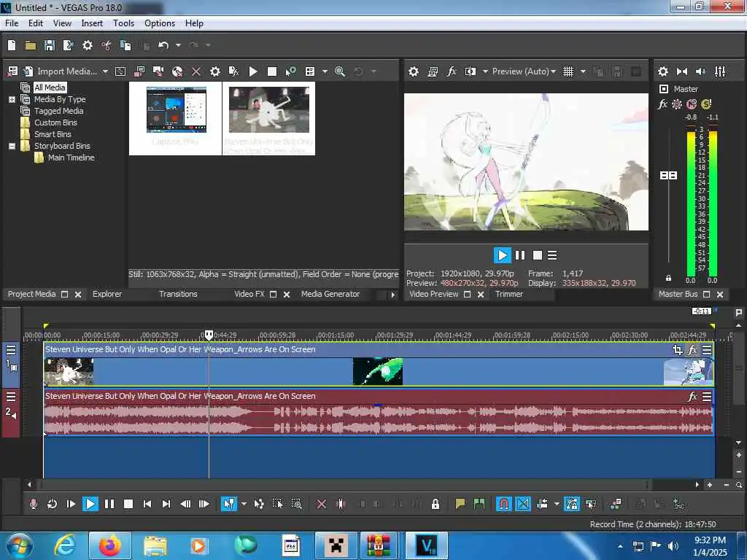747x560 pixels.
Task: Open media properties gear in Project Media
Action: [x=215, y=71]
